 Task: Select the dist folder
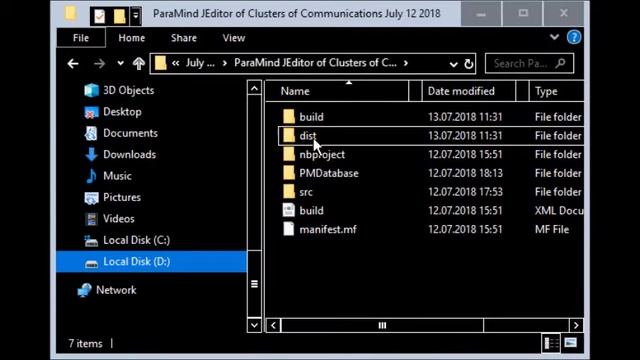pyautogui.click(x=431, y=136)
